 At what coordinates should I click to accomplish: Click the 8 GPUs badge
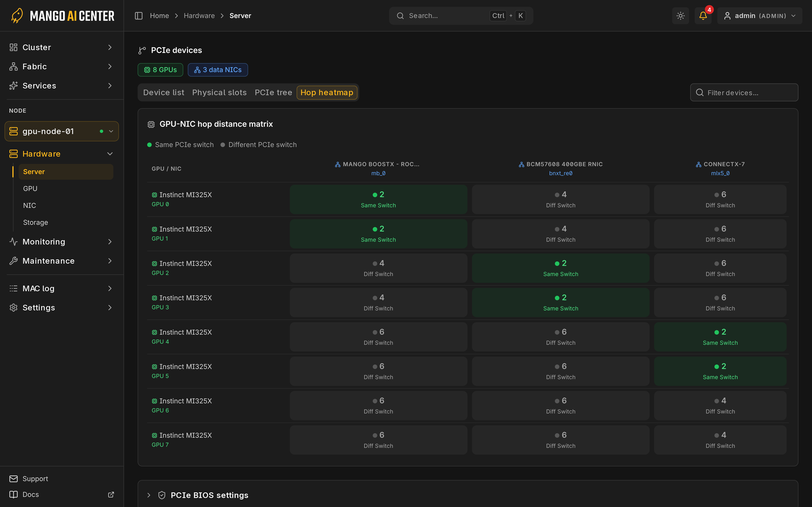click(160, 70)
